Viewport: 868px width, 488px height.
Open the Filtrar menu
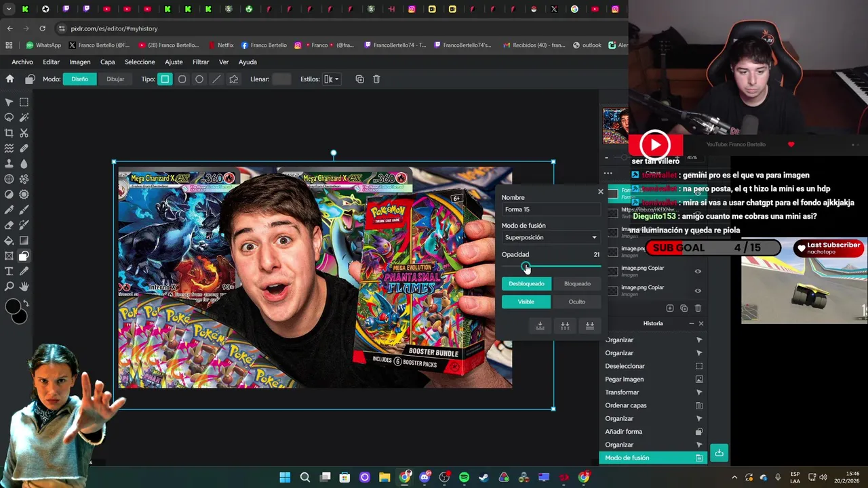[201, 62]
